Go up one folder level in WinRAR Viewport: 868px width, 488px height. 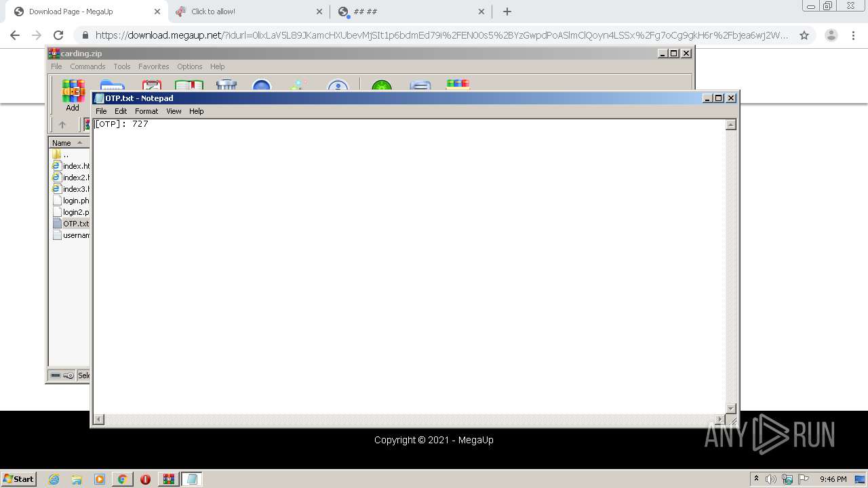pos(62,125)
